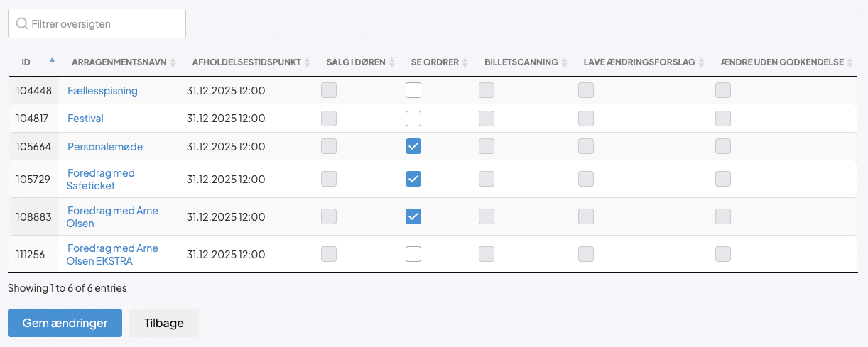Focus the Filtrer oversigten search field

97,23
